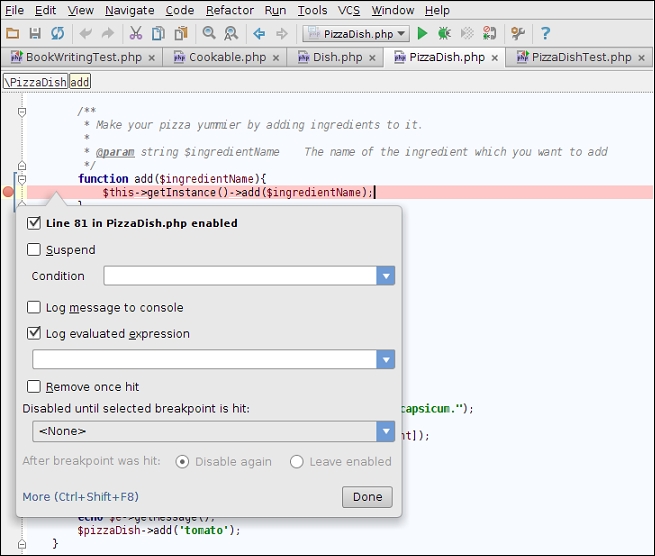
Task: Open the Refactor menu
Action: tap(230, 10)
